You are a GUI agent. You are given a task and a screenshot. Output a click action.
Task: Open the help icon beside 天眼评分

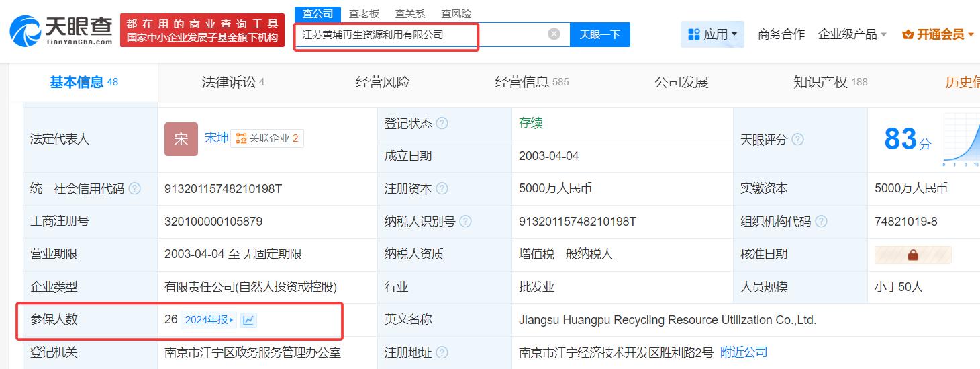click(x=797, y=140)
